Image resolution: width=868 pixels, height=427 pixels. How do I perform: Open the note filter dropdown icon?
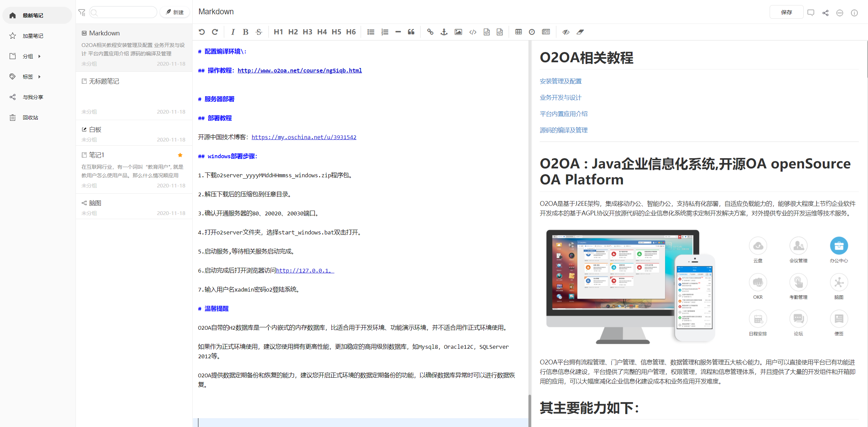click(x=82, y=13)
